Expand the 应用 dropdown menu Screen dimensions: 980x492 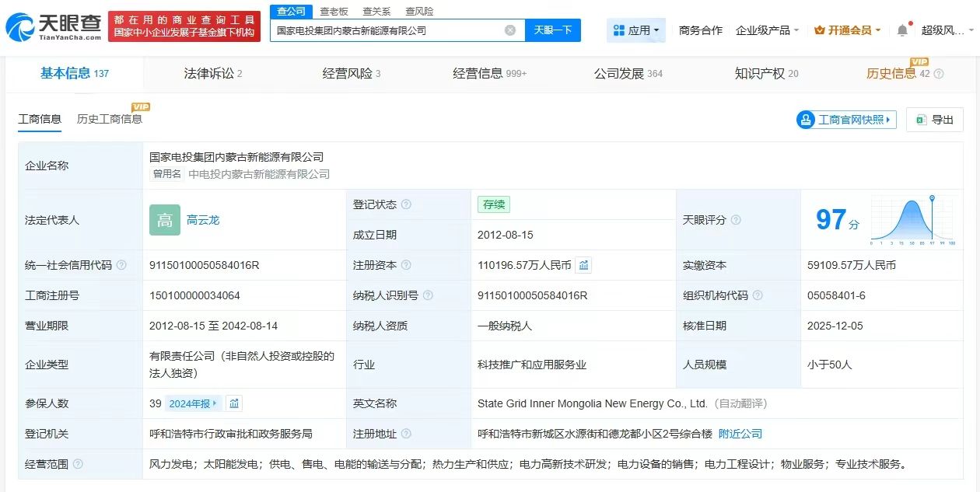point(636,30)
